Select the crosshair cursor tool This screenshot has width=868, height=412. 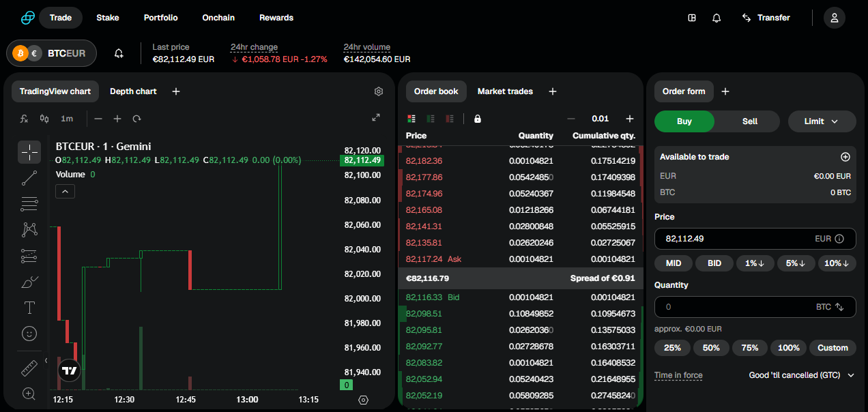click(x=29, y=152)
